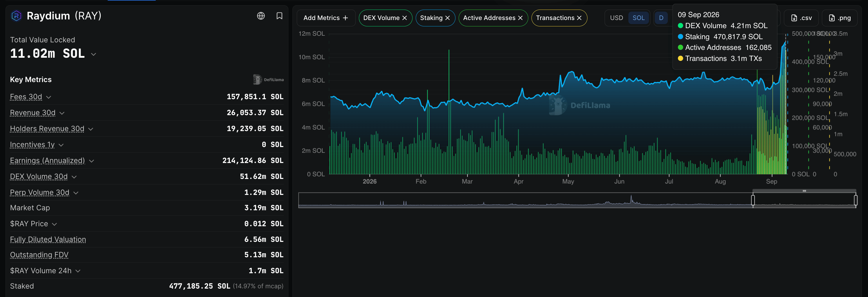Remove the Staking metric chip

(447, 18)
